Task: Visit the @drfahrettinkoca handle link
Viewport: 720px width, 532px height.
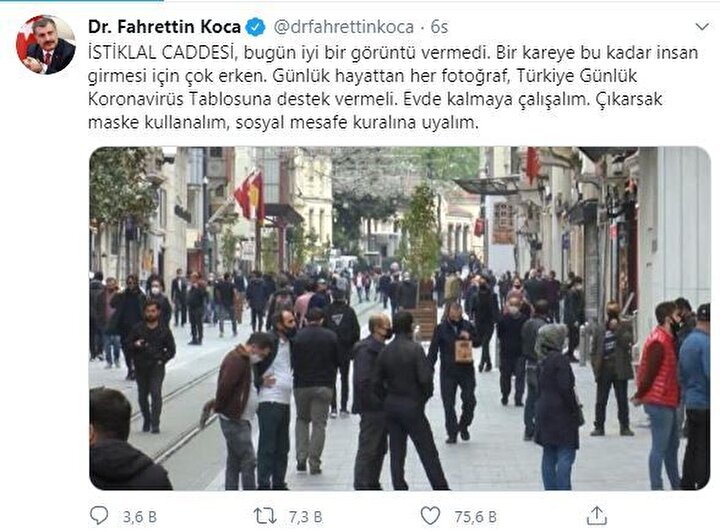Action: (343, 27)
